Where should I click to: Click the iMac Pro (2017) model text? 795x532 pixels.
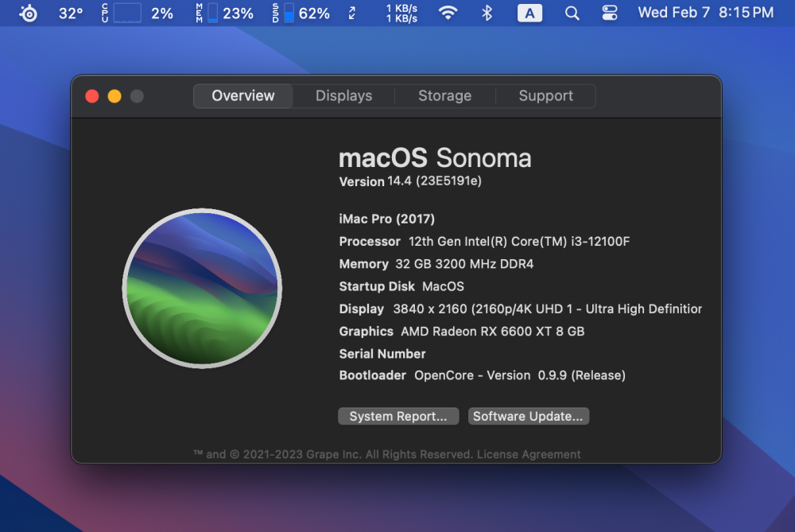tap(387, 219)
